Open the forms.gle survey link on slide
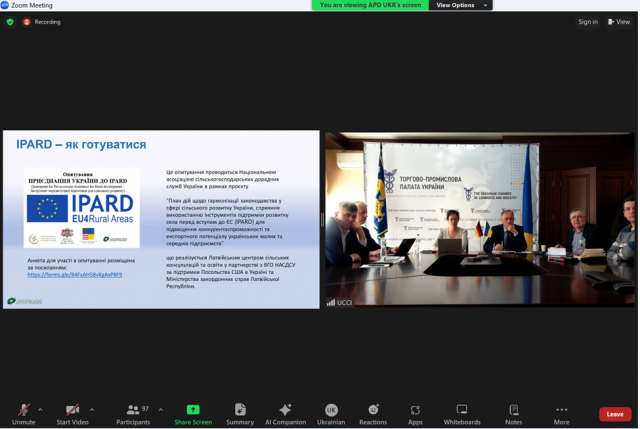The width and height of the screenshot is (640, 429). [x=75, y=275]
